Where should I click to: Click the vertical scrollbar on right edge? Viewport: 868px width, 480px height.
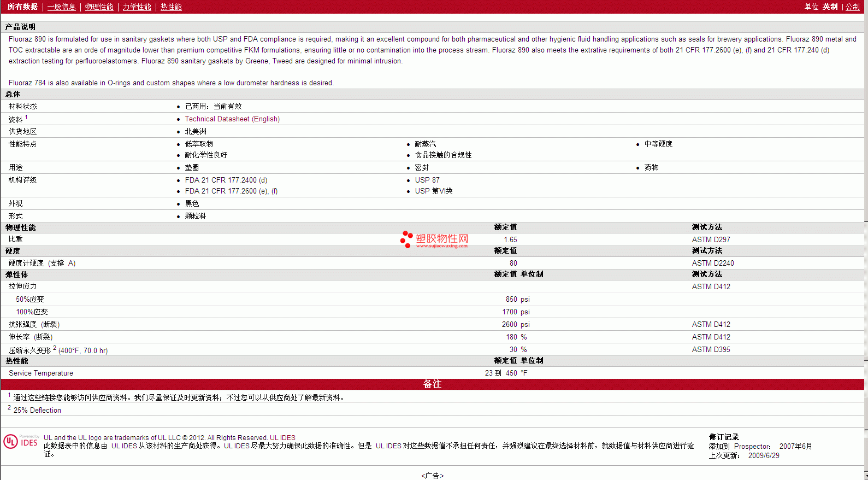tap(866, 240)
